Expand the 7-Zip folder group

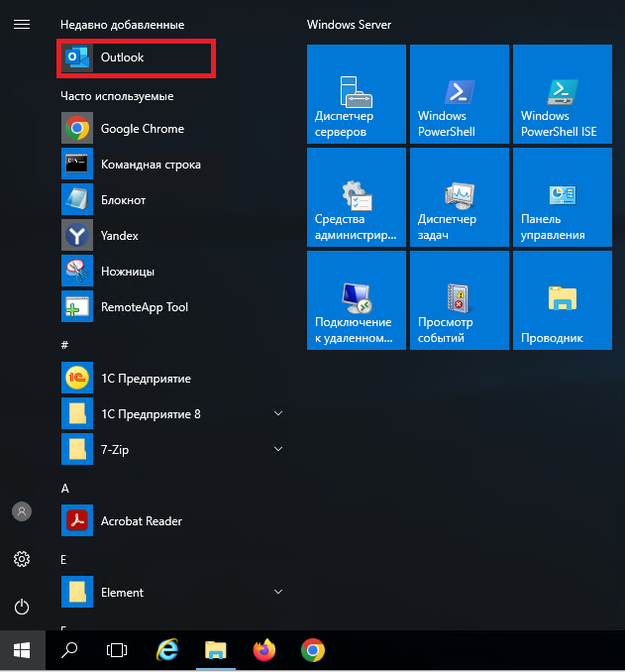pos(278,450)
